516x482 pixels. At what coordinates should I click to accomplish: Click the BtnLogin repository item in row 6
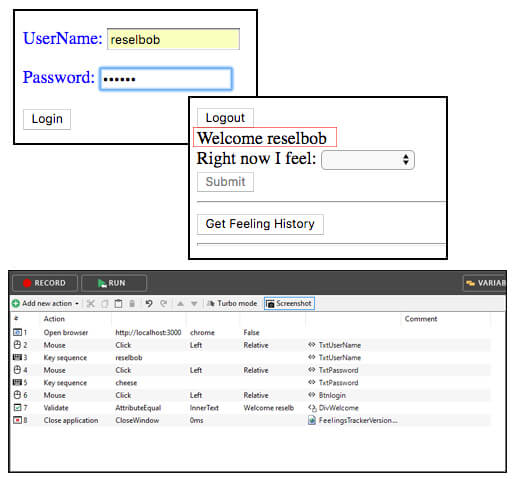pyautogui.click(x=332, y=395)
